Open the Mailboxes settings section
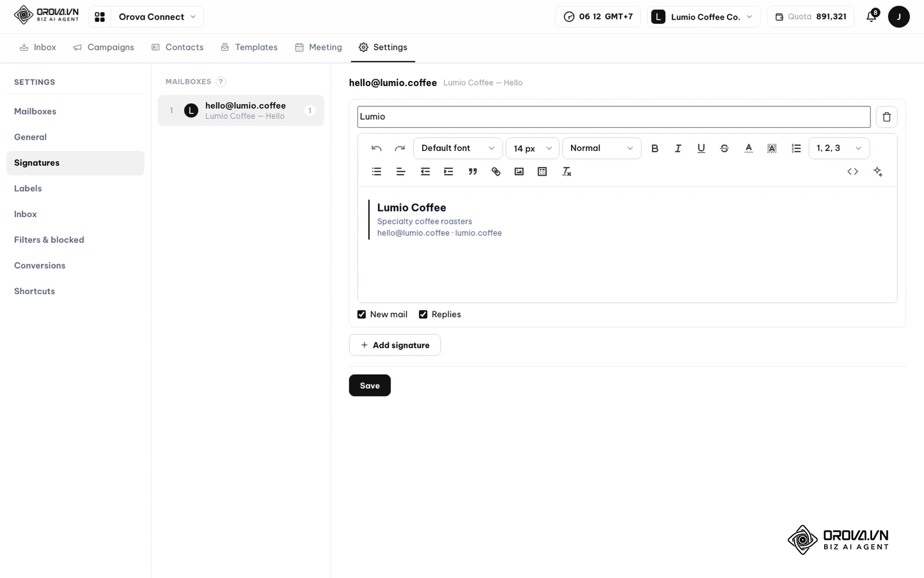This screenshot has width=924, height=578. (75, 112)
